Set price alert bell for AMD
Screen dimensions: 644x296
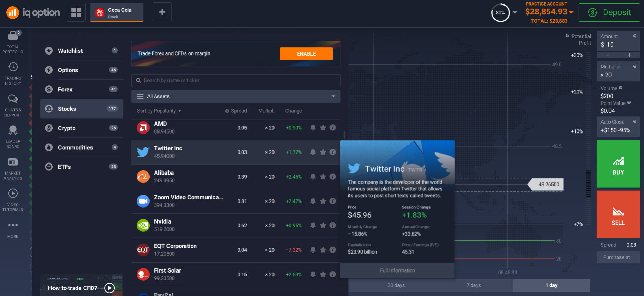point(313,128)
